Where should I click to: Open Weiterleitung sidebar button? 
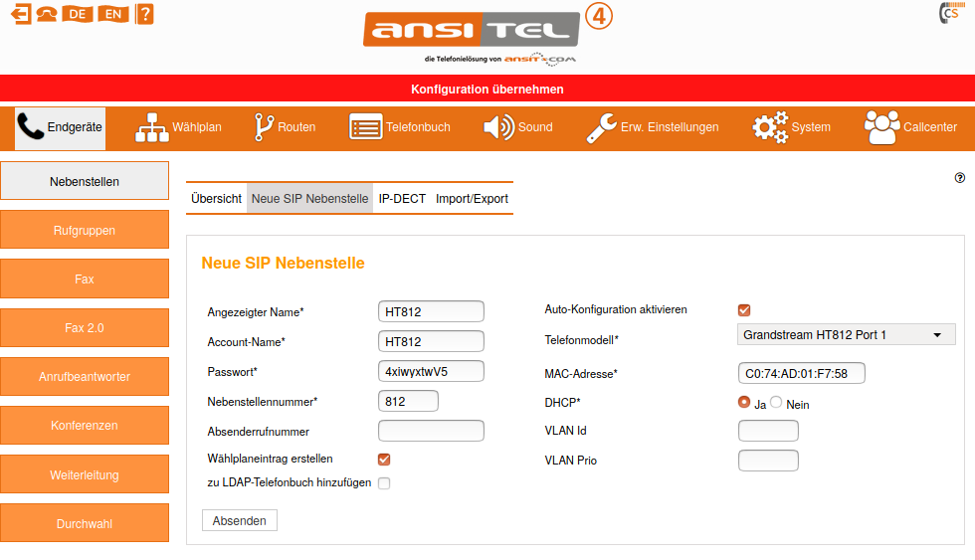[x=85, y=474]
